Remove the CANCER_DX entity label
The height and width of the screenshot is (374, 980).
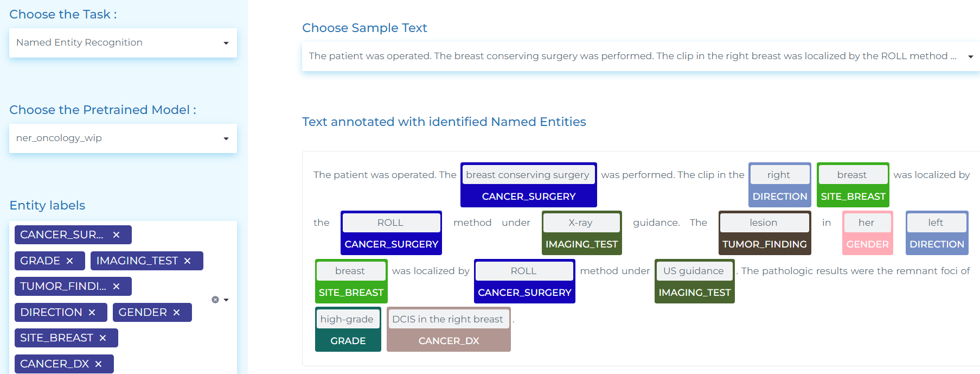pos(98,364)
